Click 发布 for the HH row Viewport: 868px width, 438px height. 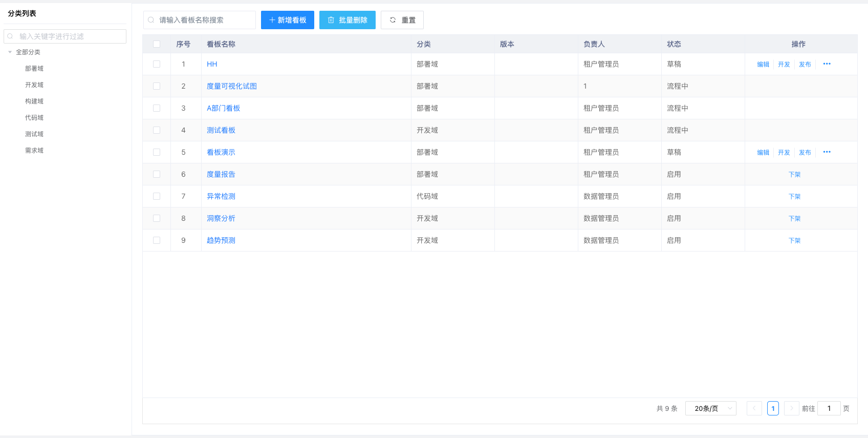[805, 65]
